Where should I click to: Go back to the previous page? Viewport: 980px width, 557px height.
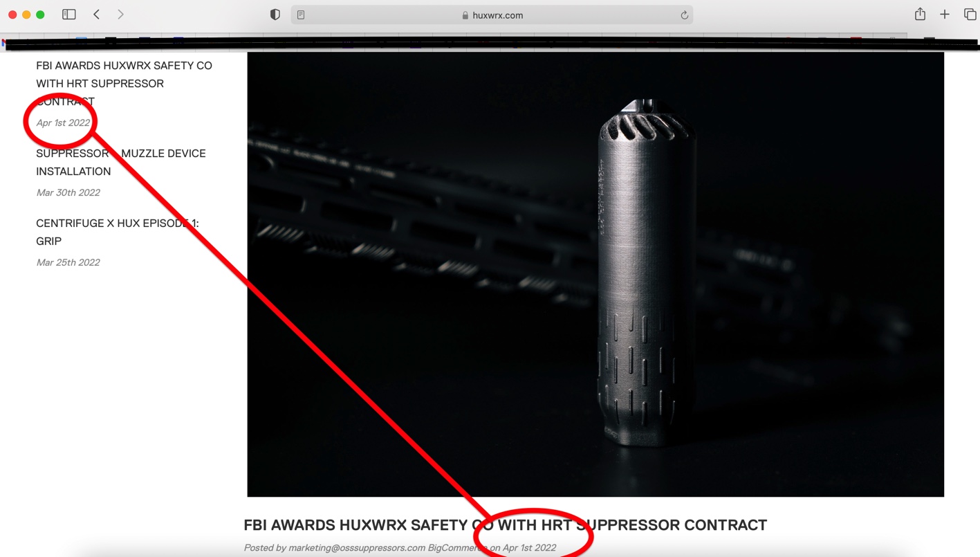pyautogui.click(x=97, y=15)
